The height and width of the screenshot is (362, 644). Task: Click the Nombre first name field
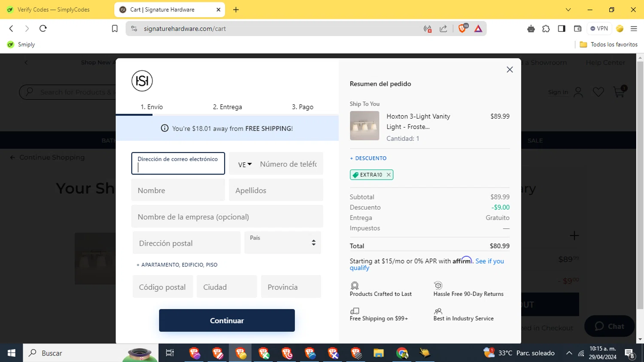tap(178, 190)
